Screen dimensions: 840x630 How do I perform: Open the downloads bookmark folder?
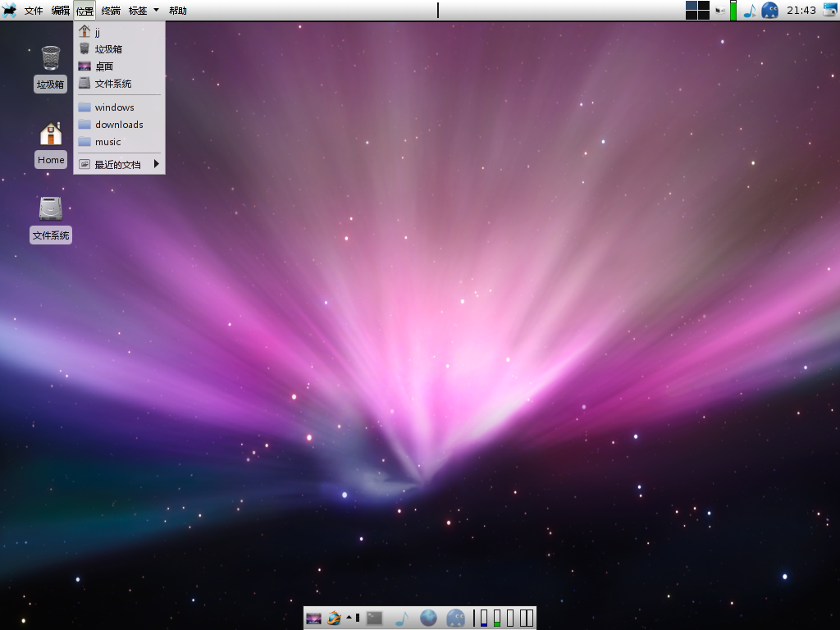point(119,125)
